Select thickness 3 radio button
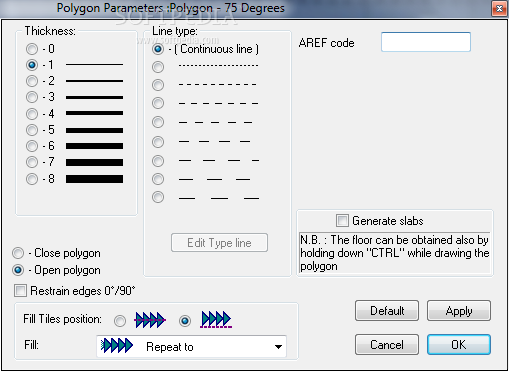 32,97
